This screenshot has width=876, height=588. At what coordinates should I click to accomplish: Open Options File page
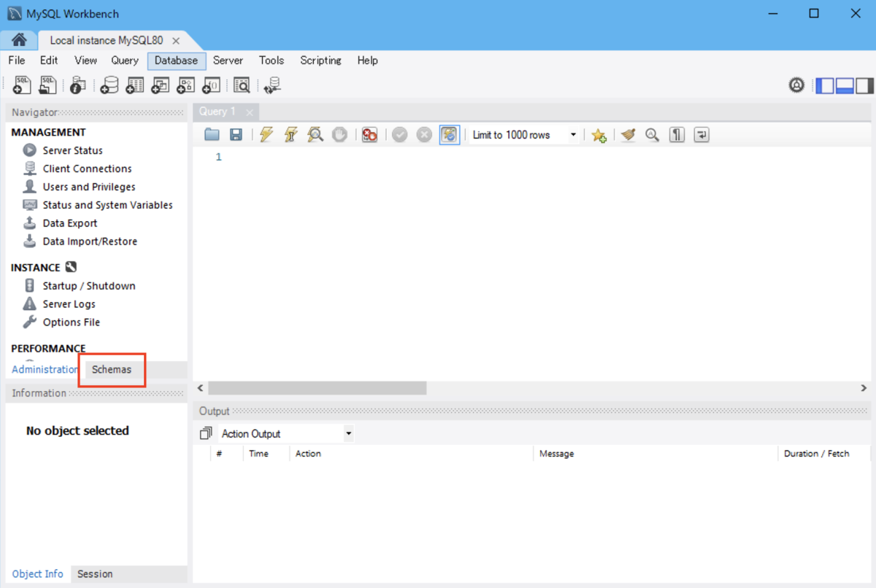click(x=61, y=322)
